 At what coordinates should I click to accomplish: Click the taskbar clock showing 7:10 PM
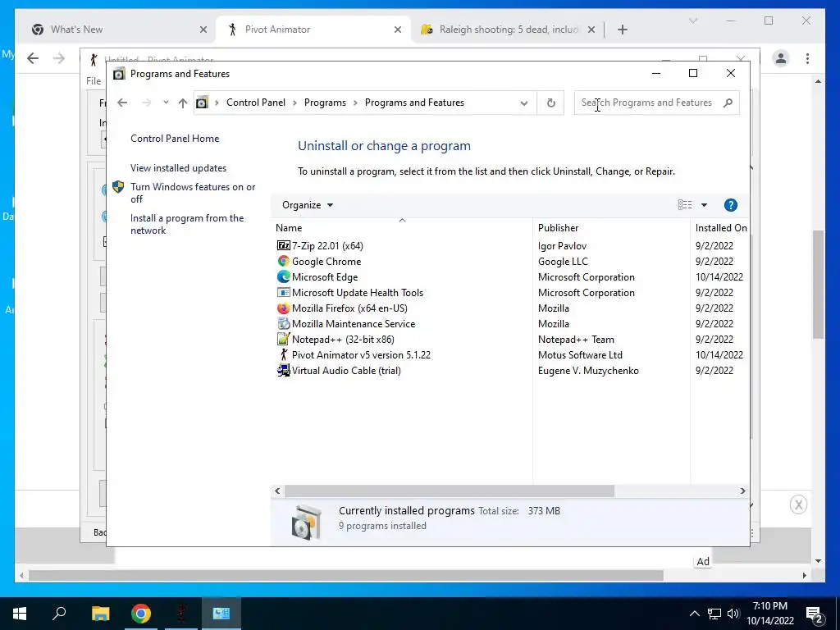click(x=770, y=614)
